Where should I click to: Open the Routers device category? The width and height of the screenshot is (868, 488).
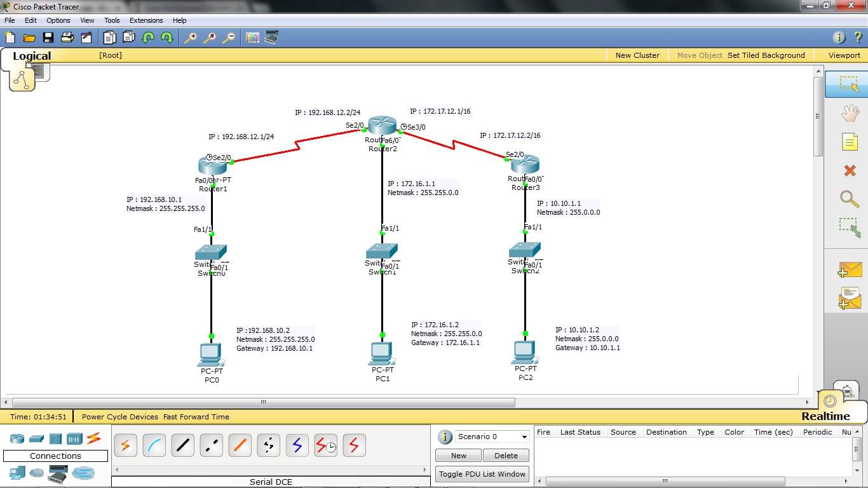click(x=17, y=438)
